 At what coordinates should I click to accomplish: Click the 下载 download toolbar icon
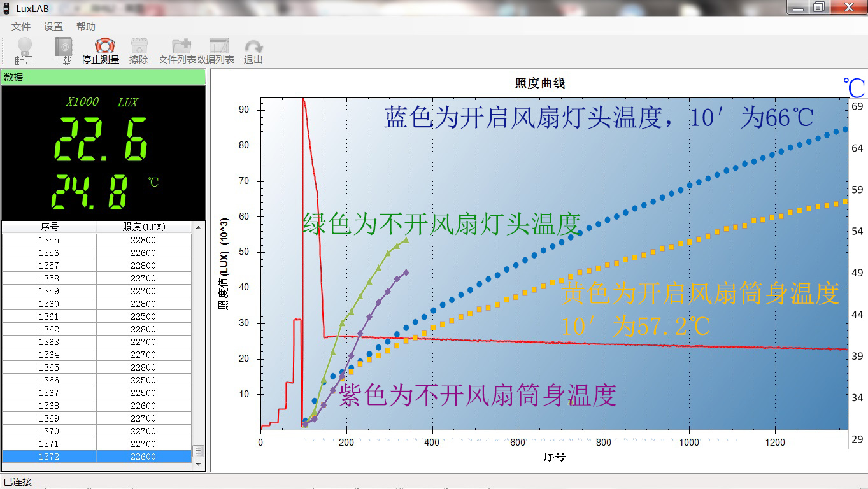pos(62,51)
